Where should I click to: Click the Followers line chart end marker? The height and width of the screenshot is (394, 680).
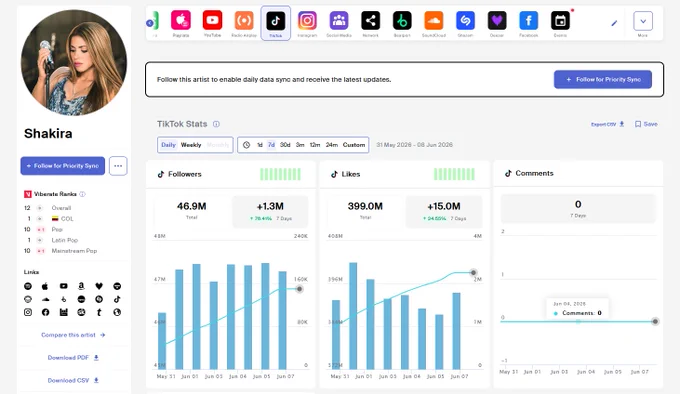coord(299,289)
